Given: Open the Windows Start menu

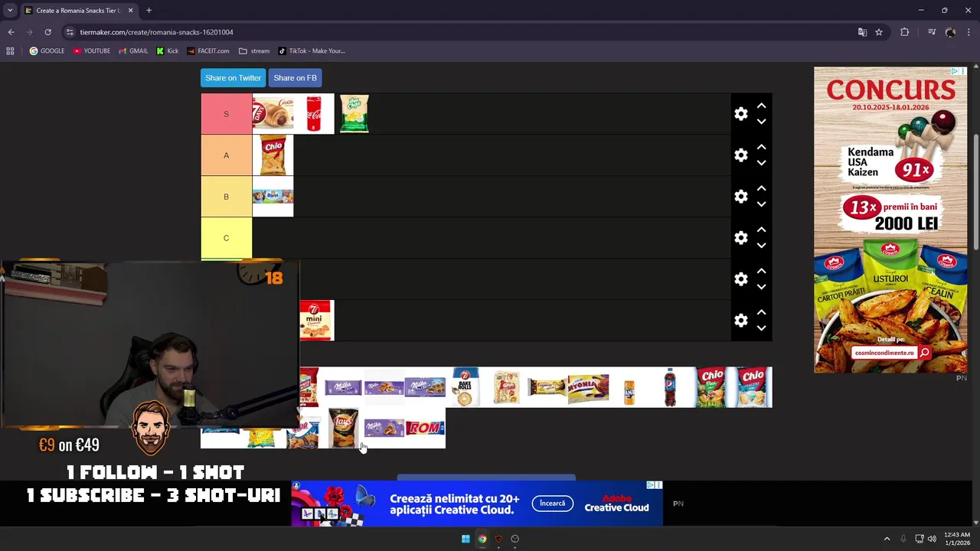Looking at the screenshot, I should [465, 539].
